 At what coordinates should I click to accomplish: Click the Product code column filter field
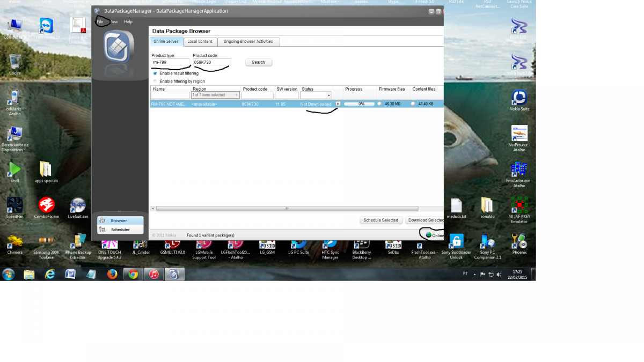click(x=258, y=95)
